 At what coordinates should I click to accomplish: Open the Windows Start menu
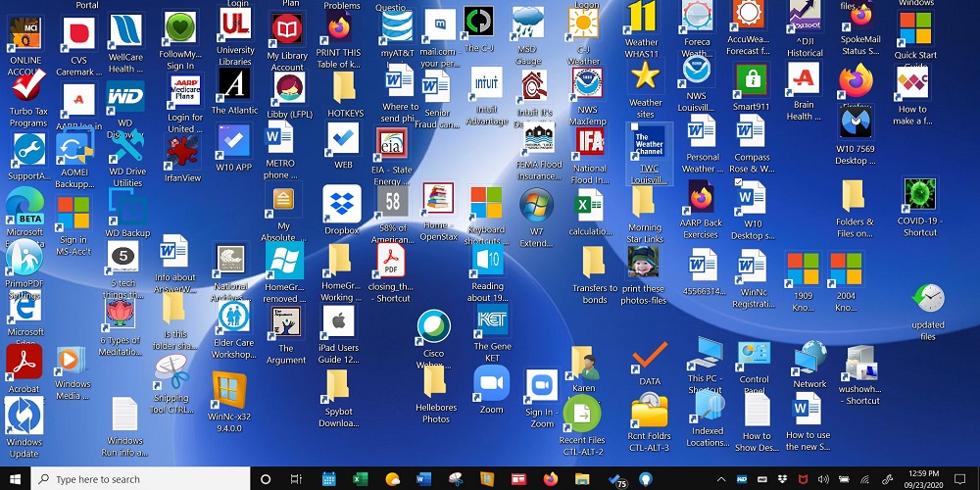tap(15, 479)
